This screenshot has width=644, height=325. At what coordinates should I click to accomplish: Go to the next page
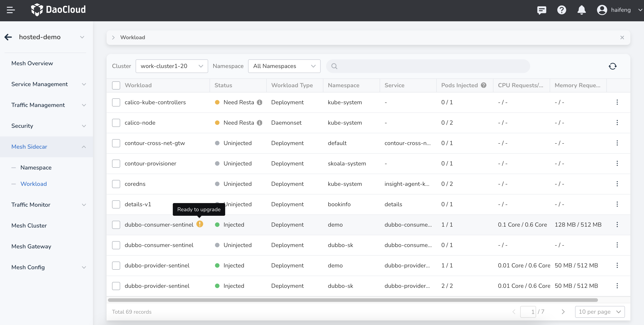click(x=563, y=312)
